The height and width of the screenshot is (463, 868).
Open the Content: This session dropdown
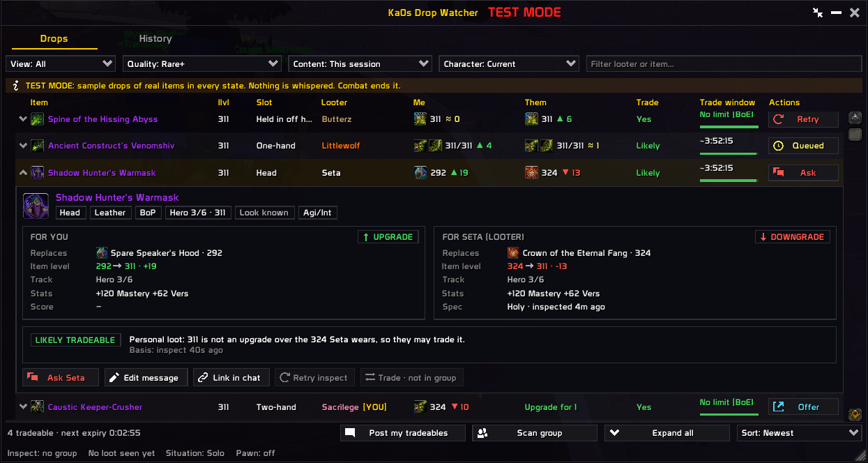point(360,63)
